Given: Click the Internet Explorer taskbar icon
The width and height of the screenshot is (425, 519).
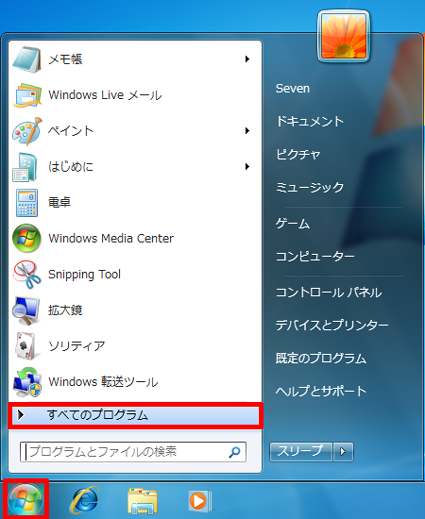Looking at the screenshot, I should click(85, 500).
